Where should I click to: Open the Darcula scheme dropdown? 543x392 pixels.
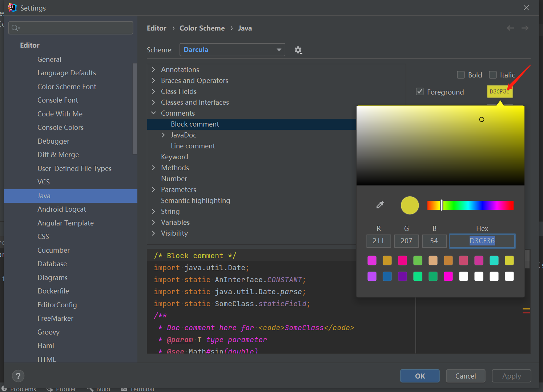pos(232,50)
